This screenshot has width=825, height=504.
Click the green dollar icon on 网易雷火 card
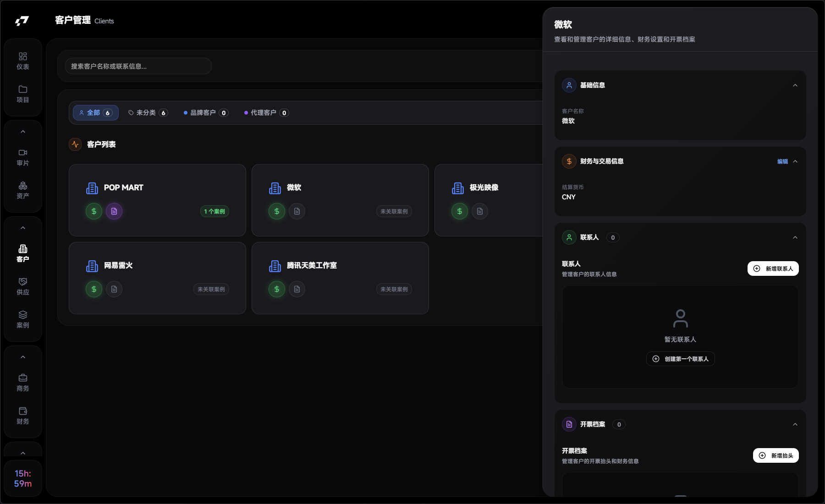tap(94, 289)
